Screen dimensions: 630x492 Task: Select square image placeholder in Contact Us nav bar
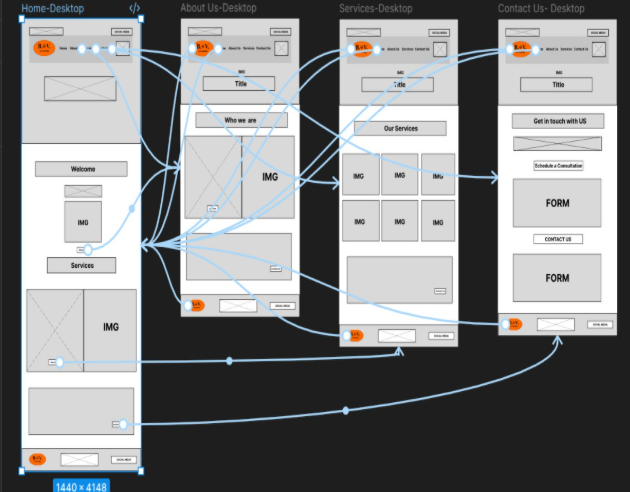pos(599,49)
